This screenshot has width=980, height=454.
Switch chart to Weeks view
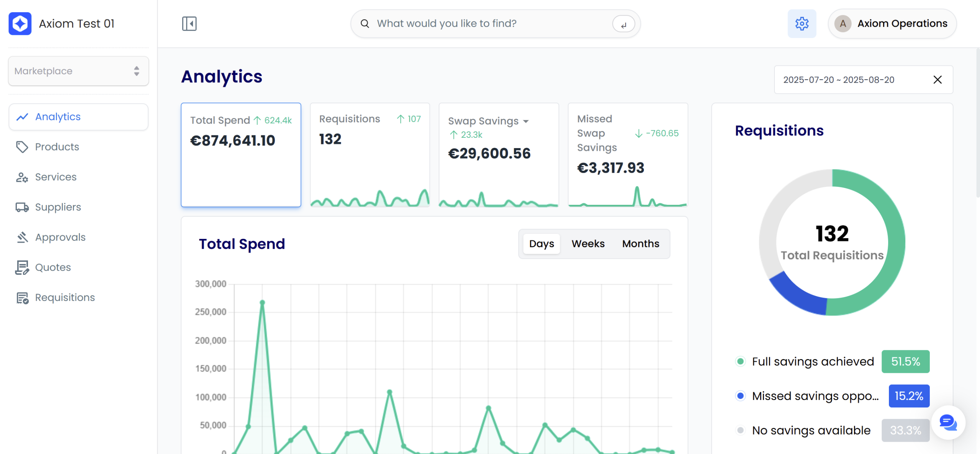pyautogui.click(x=588, y=244)
